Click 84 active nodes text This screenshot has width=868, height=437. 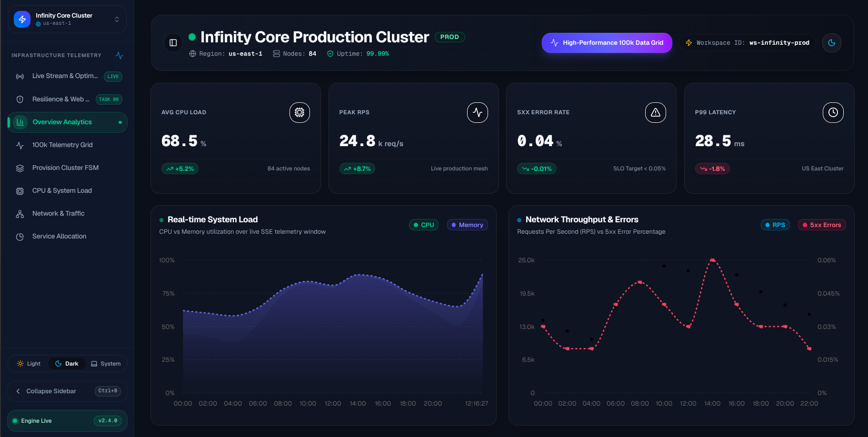[x=289, y=169]
